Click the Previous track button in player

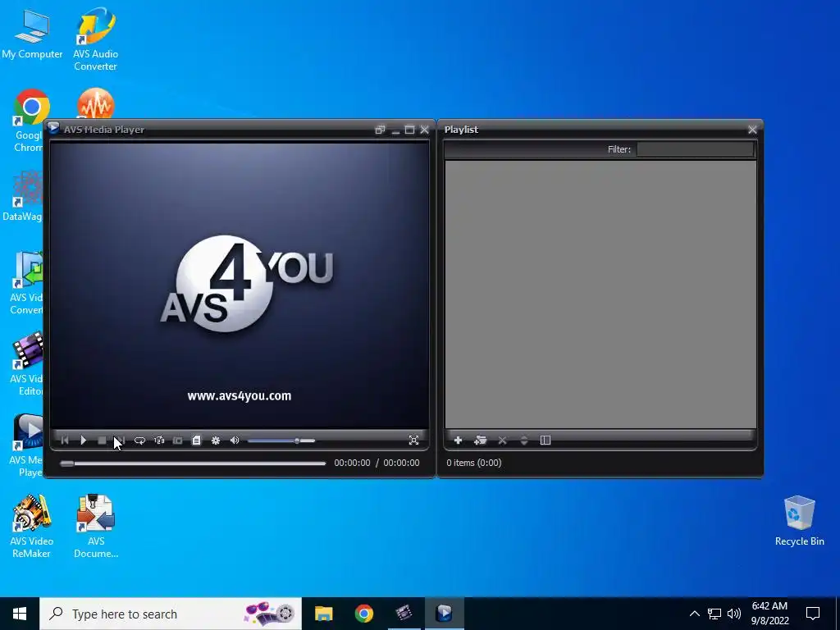(x=65, y=441)
